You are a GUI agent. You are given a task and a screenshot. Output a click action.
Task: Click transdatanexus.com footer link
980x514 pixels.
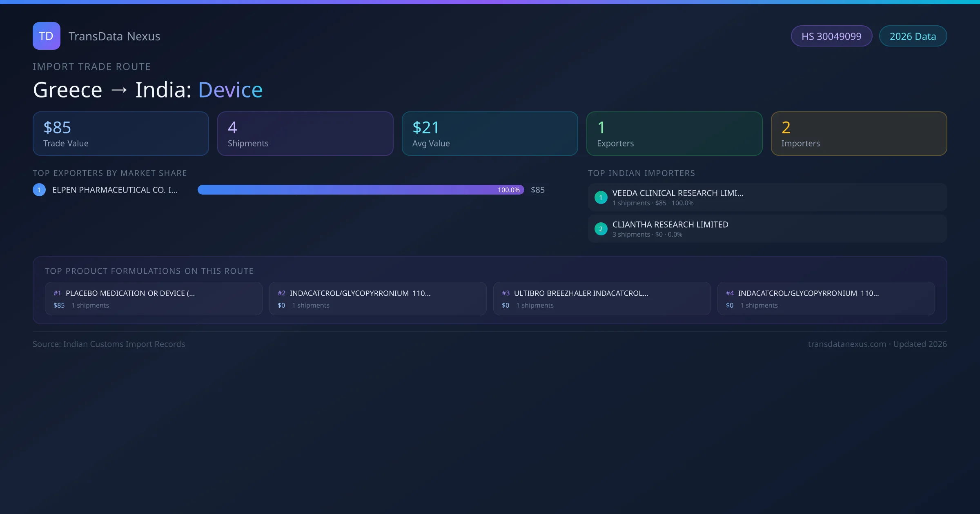click(x=847, y=344)
